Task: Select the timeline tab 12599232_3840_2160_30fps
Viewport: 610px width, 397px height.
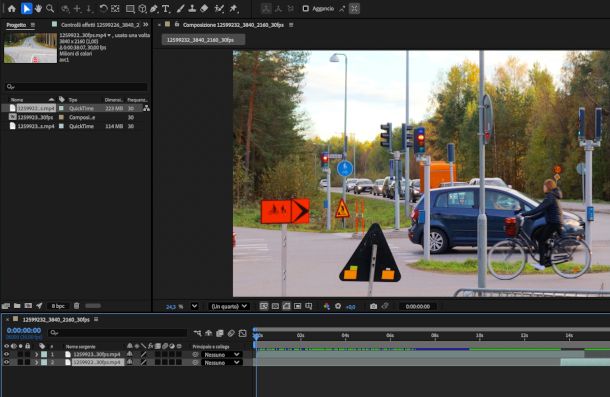Action: click(x=56, y=320)
